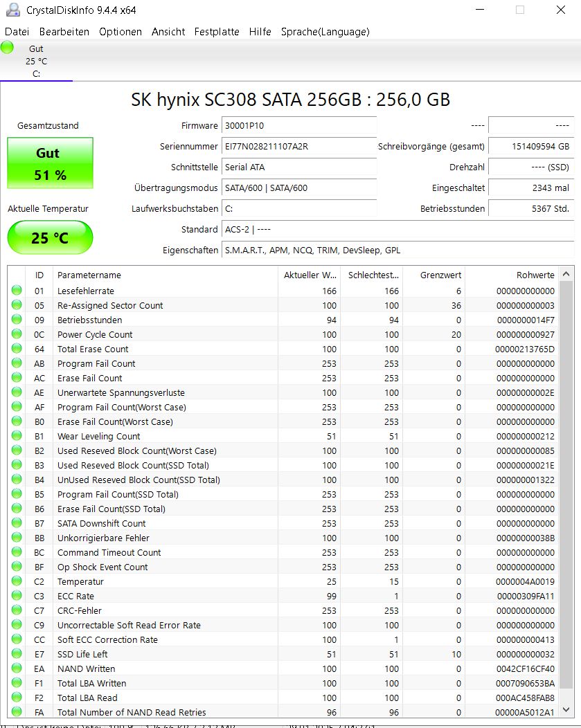Select Total Number of NAND Read Retries text

tap(132, 712)
